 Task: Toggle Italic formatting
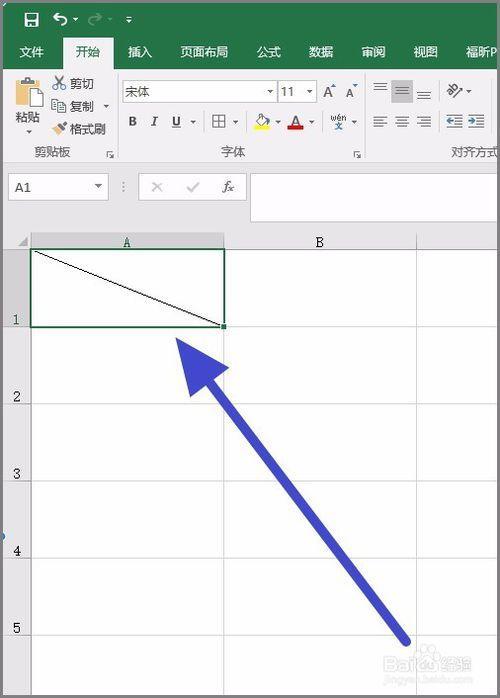[154, 121]
